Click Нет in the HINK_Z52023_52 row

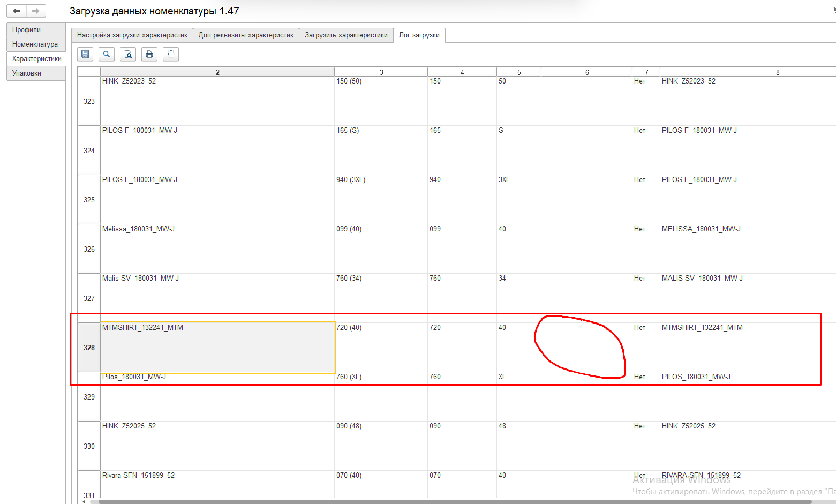pyautogui.click(x=646, y=101)
